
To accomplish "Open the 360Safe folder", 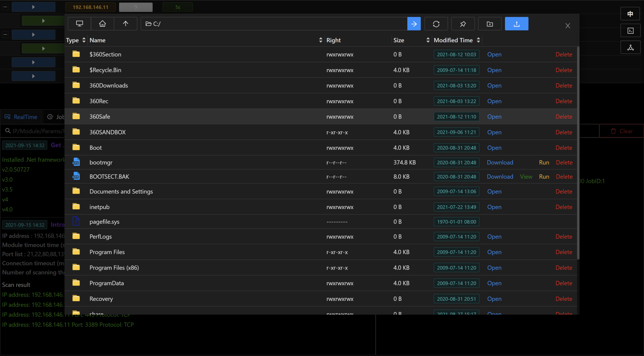I will (x=494, y=116).
